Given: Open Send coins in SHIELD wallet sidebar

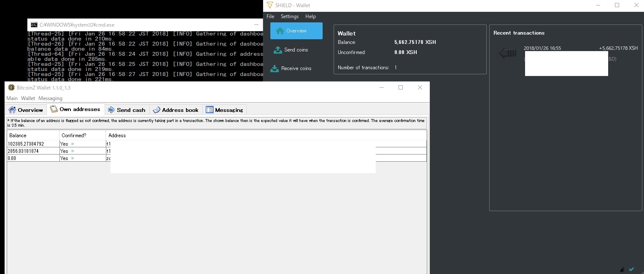Looking at the screenshot, I should (291, 50).
